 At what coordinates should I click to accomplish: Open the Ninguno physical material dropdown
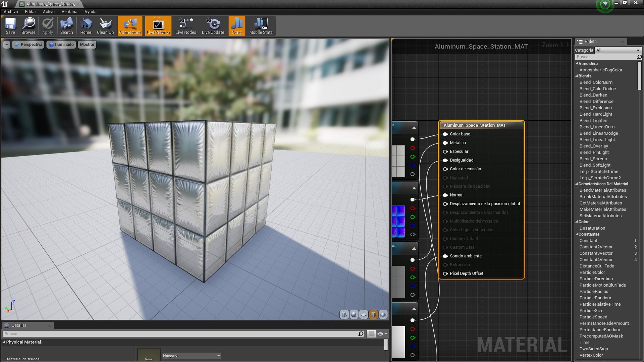[x=192, y=355]
